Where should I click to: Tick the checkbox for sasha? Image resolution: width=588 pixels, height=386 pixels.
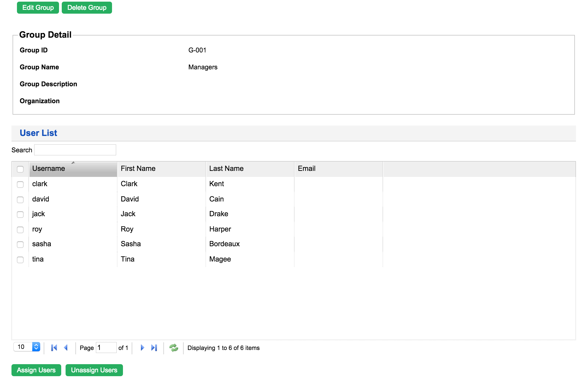(x=20, y=244)
